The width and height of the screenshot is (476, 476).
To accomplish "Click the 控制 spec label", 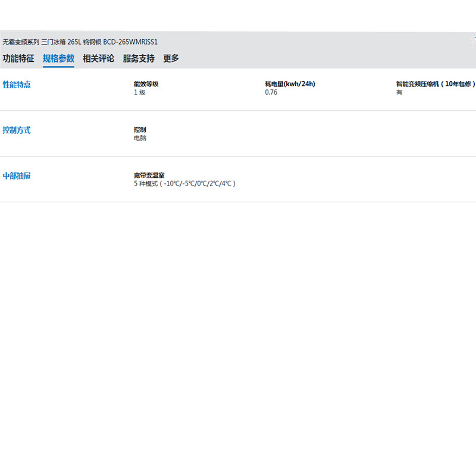I will tap(140, 130).
